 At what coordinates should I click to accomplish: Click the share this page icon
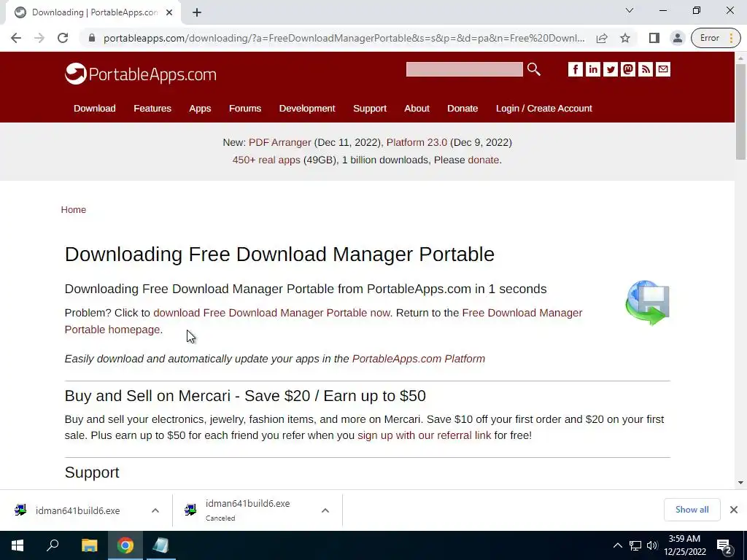click(602, 38)
